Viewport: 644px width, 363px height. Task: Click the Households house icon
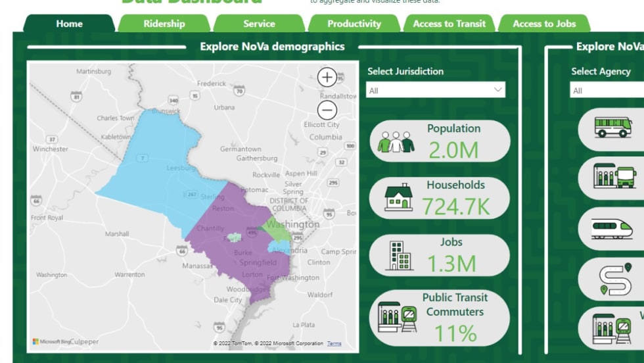pyautogui.click(x=398, y=198)
